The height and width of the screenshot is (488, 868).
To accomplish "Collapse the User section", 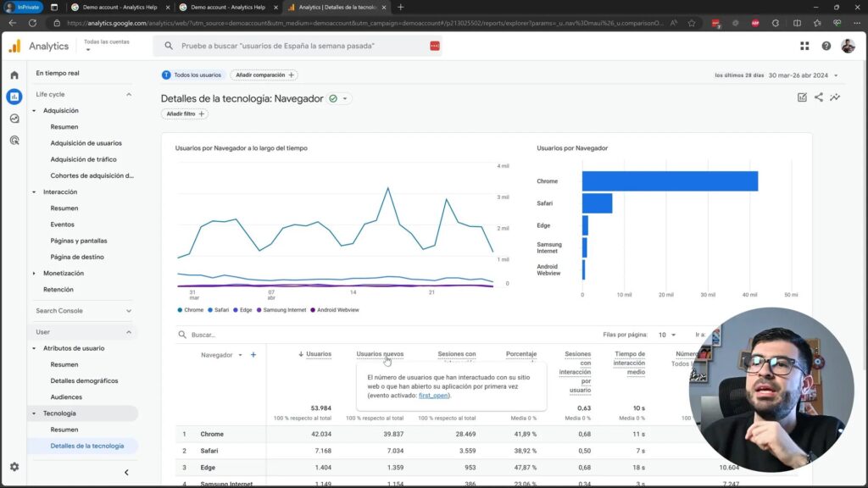I will [129, 332].
